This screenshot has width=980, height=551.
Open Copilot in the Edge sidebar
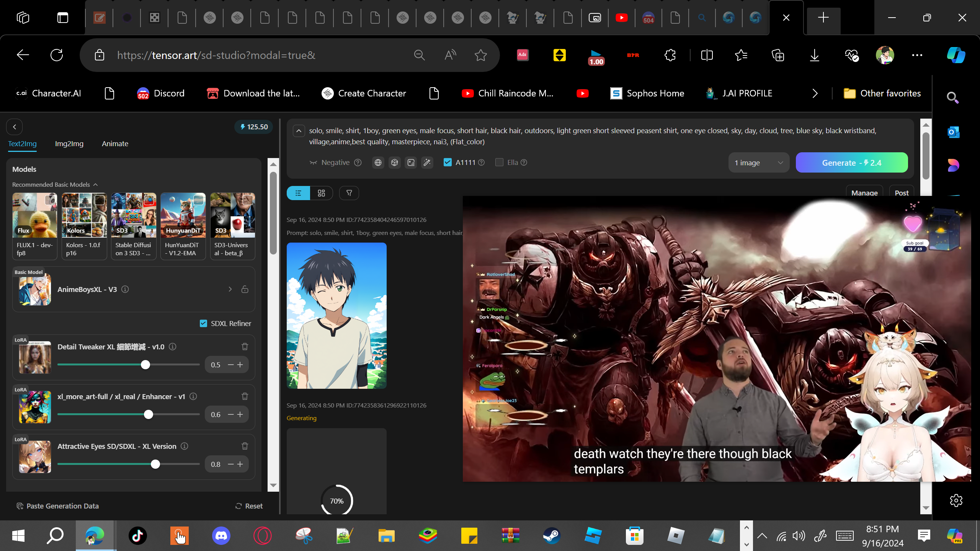click(956, 55)
